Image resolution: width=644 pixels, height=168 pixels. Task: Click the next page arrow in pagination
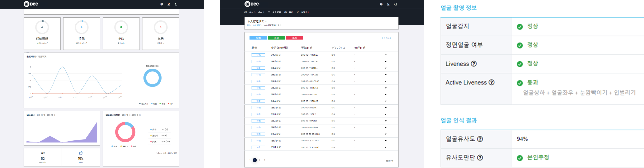tap(265, 160)
